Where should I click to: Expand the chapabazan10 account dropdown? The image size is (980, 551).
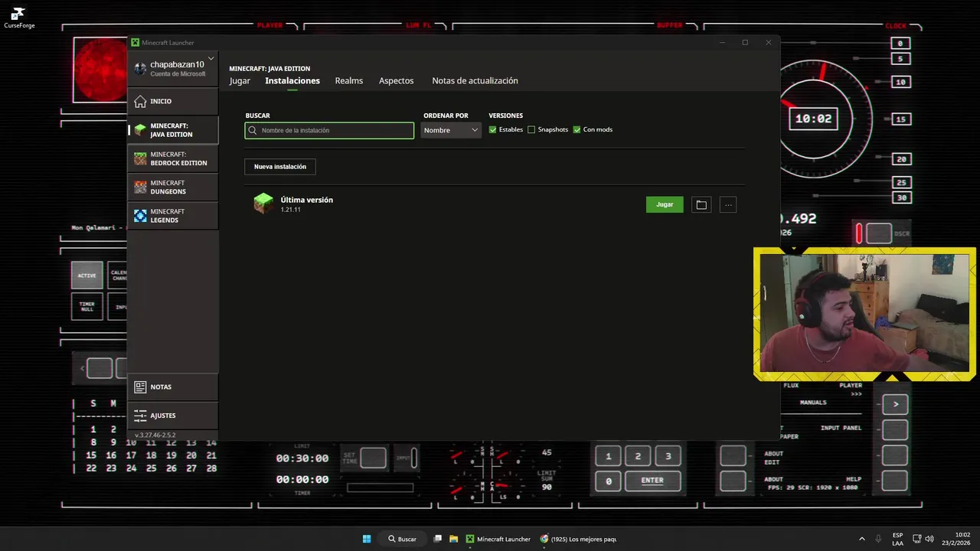click(211, 59)
